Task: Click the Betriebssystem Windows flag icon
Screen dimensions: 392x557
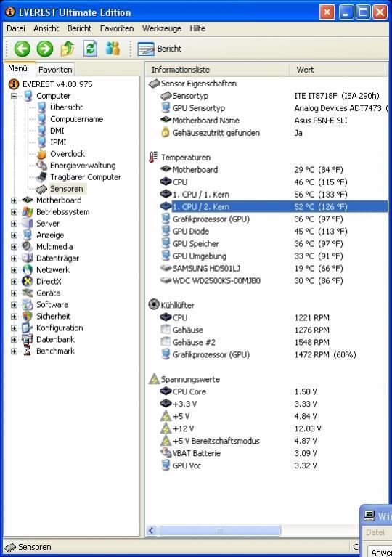Action: (28, 212)
